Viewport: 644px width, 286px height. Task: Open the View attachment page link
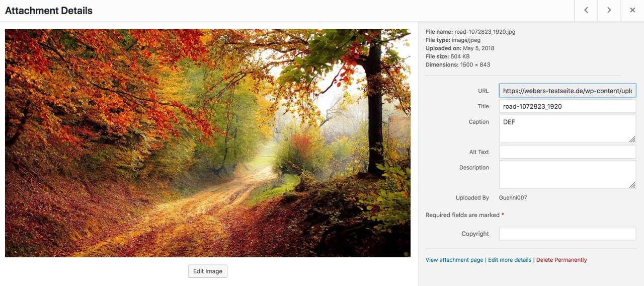tap(454, 260)
